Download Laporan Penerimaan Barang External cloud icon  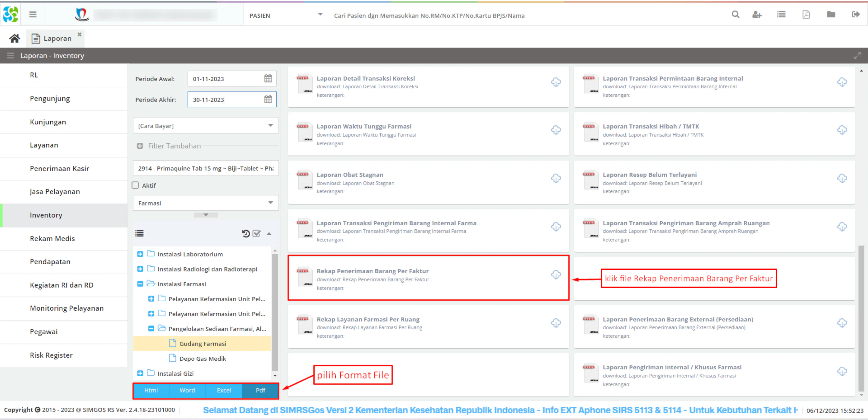tap(842, 323)
